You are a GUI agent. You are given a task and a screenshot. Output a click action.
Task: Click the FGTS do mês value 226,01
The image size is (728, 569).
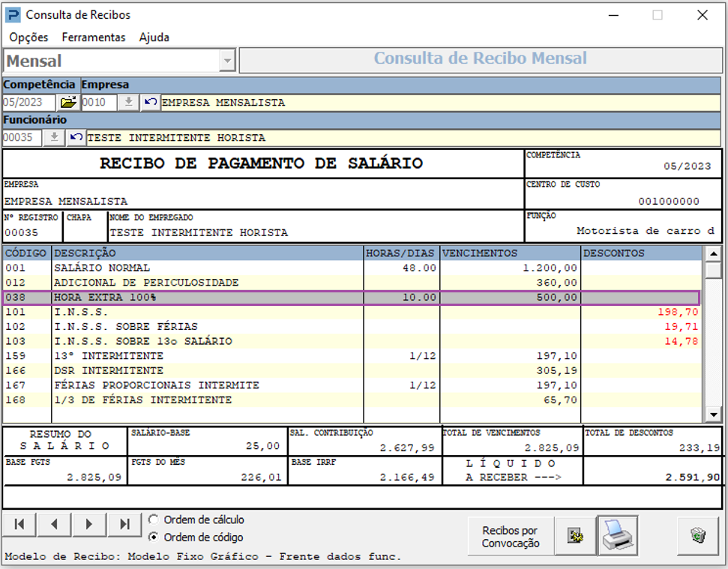(261, 477)
